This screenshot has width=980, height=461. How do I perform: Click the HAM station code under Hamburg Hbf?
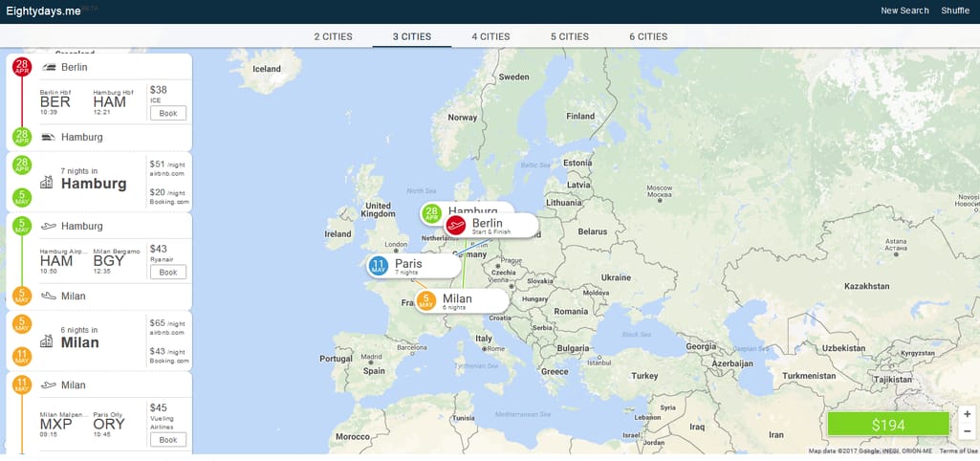[109, 102]
